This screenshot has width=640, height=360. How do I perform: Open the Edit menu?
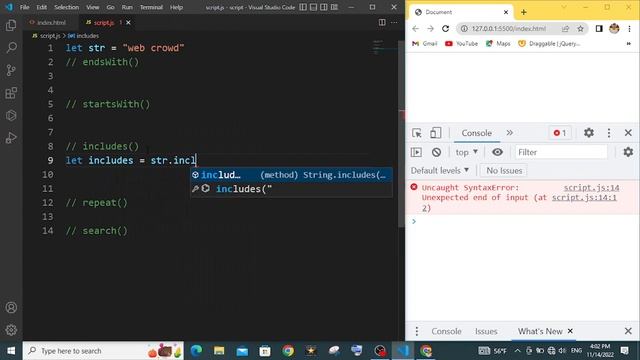[x=41, y=7]
